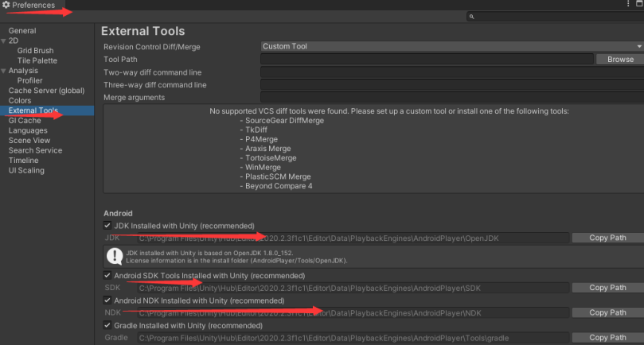This screenshot has height=345, width=644.
Task: Open the window options kebab menu
Action: (628, 5)
